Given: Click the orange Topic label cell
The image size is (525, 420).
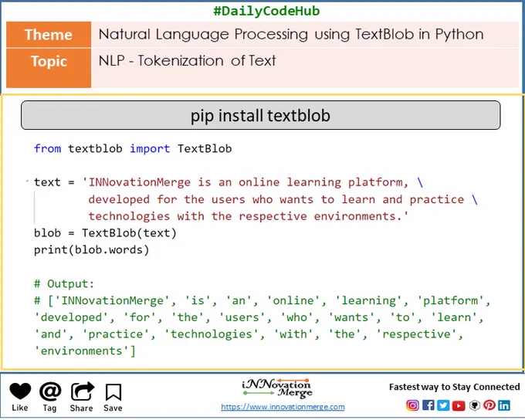Looking at the screenshot, I should 49,68.
